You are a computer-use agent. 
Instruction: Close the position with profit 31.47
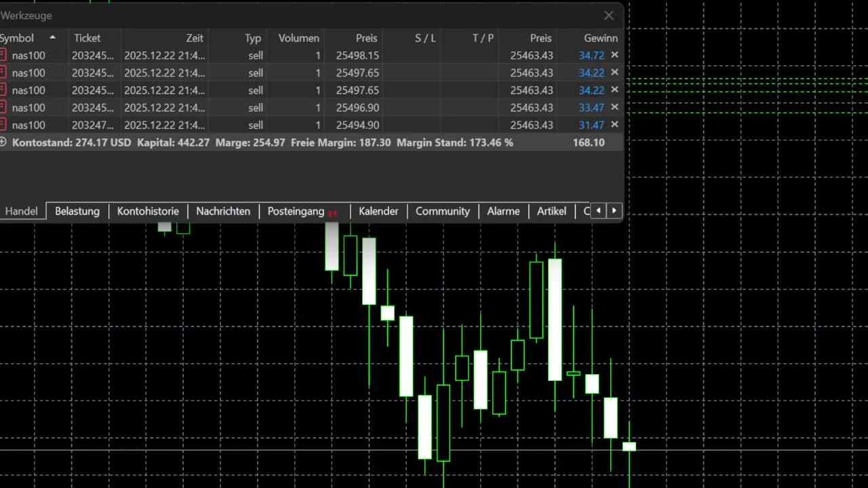[614, 125]
